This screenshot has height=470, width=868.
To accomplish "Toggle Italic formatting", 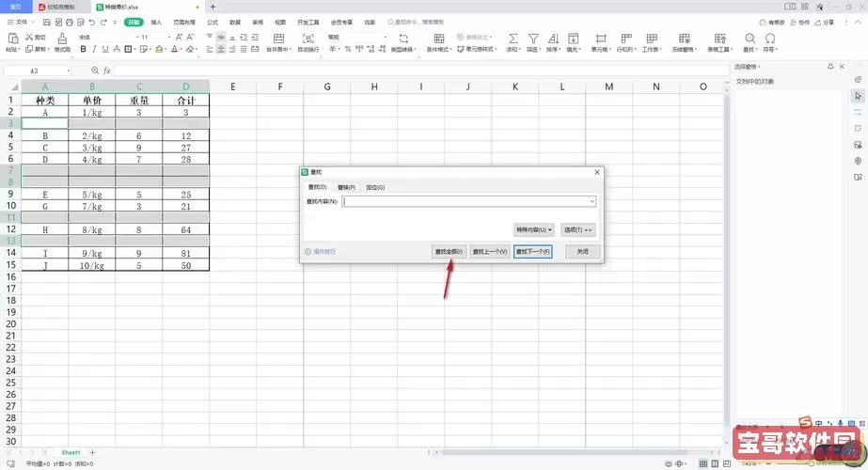I will [x=94, y=49].
